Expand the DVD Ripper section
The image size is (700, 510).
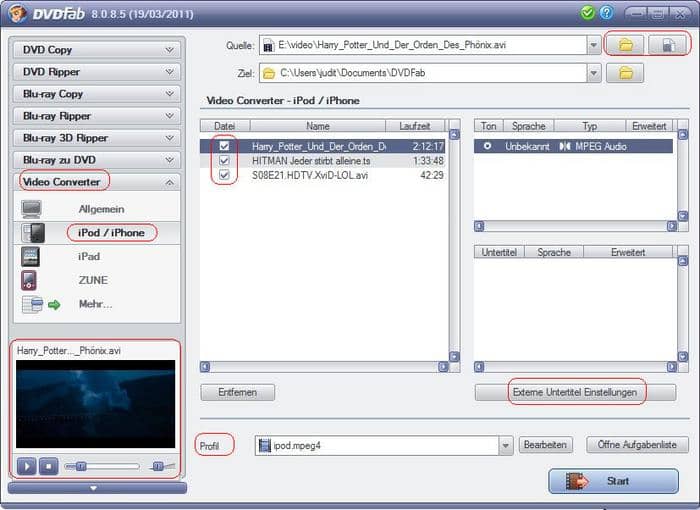pos(97,72)
